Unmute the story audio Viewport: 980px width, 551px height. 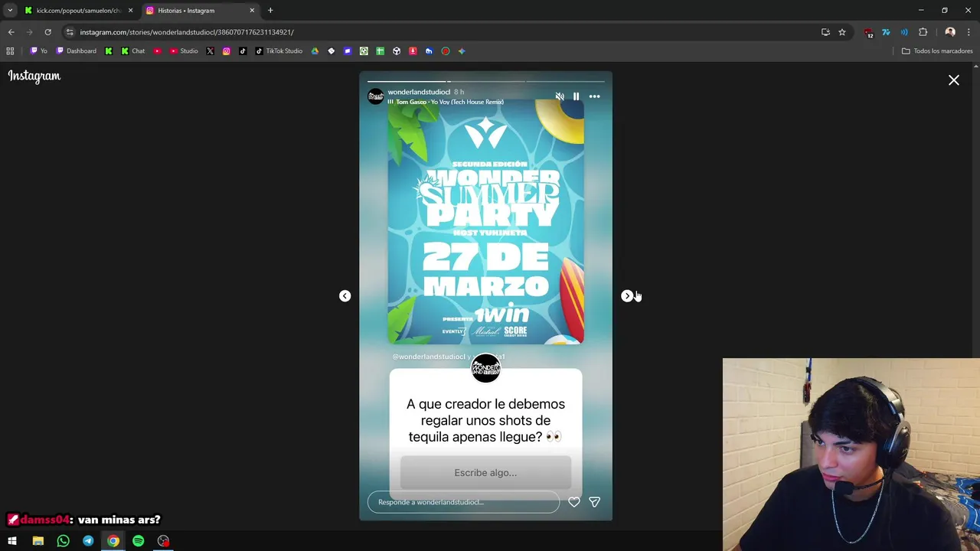(560, 96)
